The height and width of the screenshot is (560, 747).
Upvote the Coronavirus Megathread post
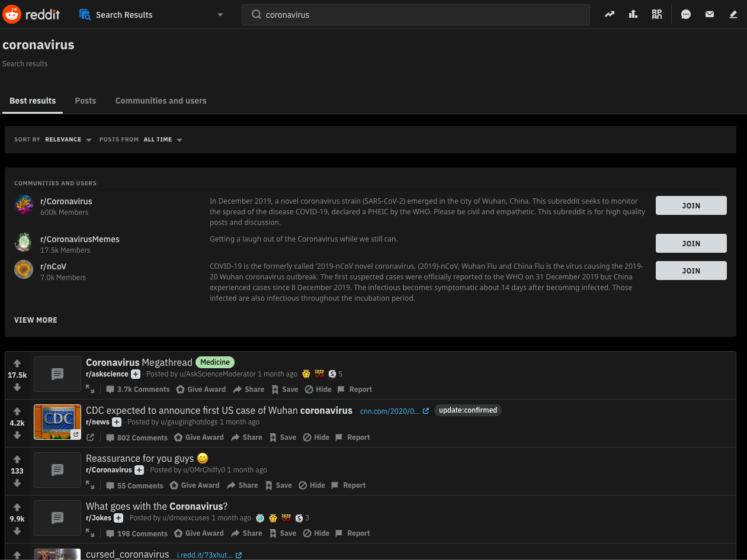click(17, 363)
